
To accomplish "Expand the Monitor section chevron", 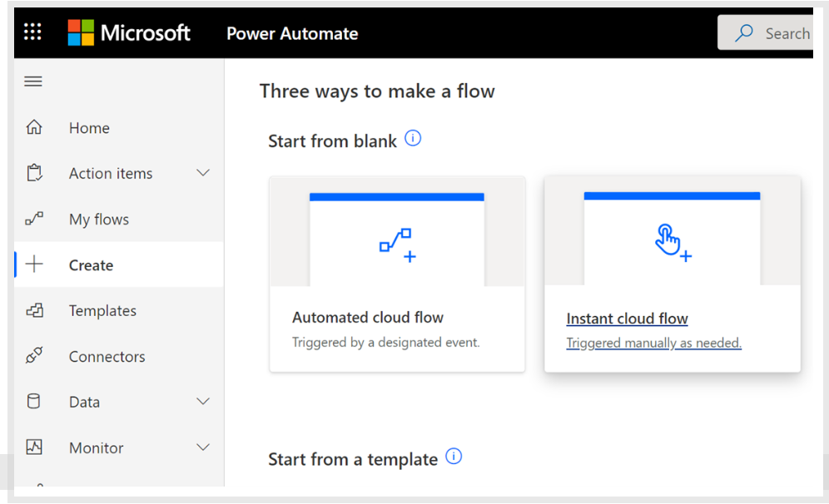I will pyautogui.click(x=202, y=447).
